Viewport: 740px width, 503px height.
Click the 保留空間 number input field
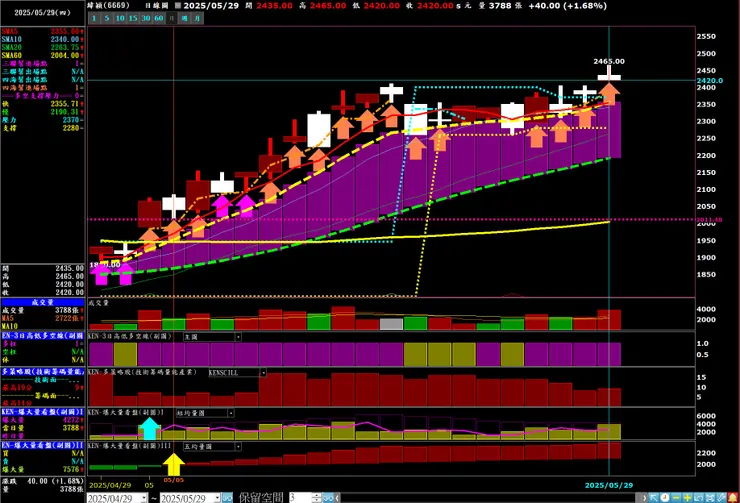coord(300,498)
